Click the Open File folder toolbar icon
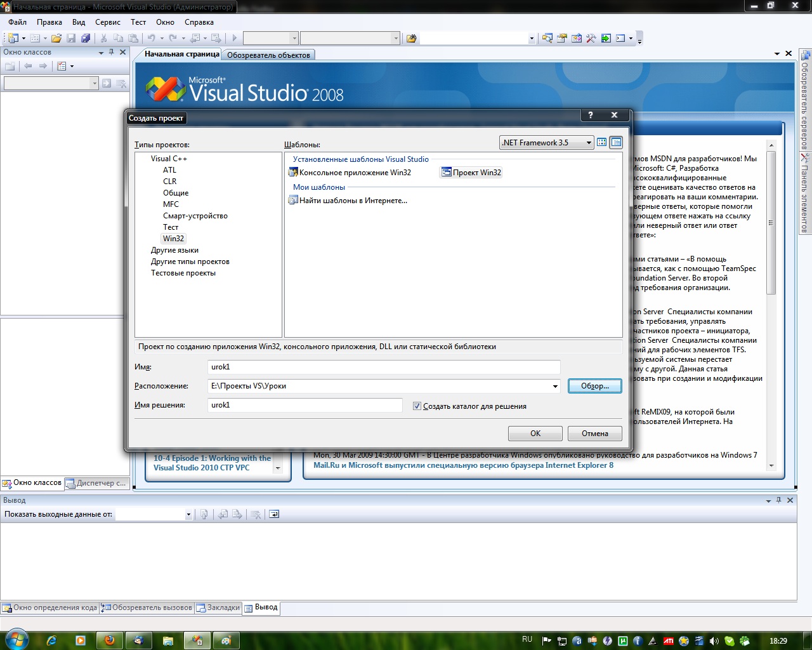 click(x=56, y=38)
